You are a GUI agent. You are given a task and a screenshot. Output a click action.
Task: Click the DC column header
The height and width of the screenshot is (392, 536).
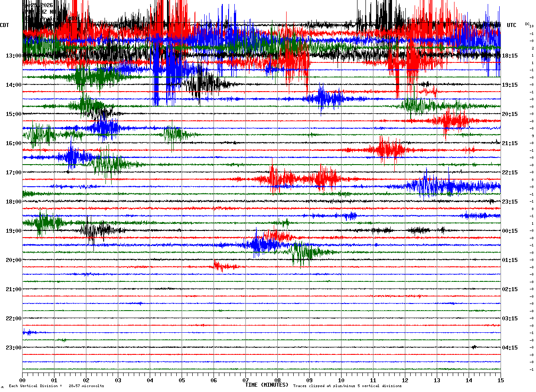[x=527, y=24]
